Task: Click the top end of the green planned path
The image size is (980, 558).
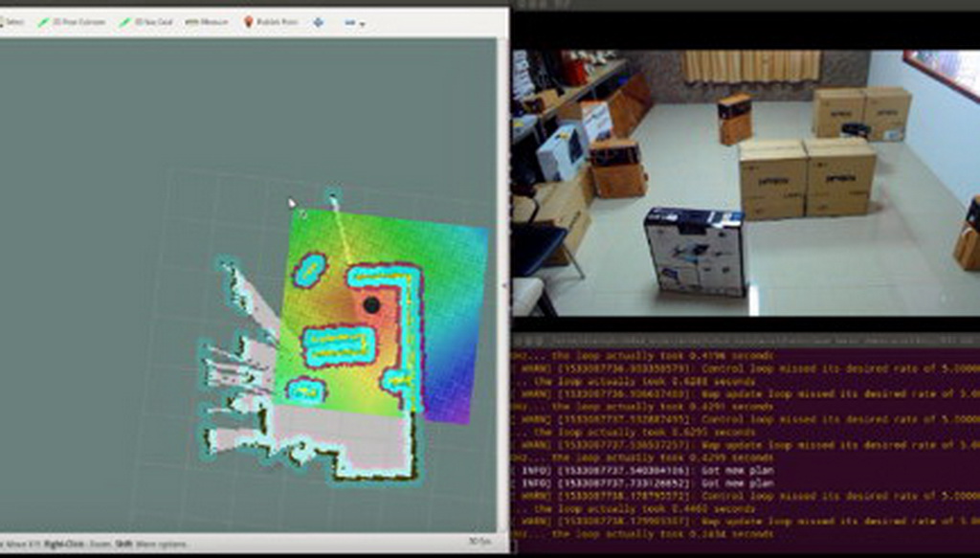Action: 334,201
